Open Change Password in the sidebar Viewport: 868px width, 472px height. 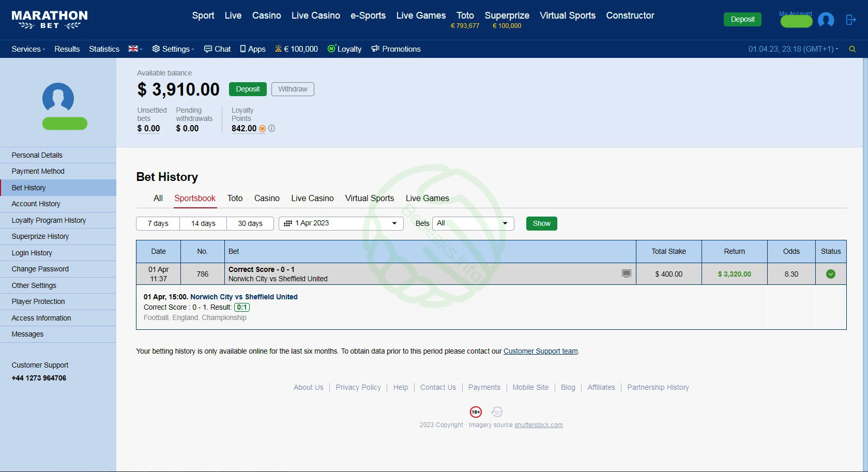[58, 269]
